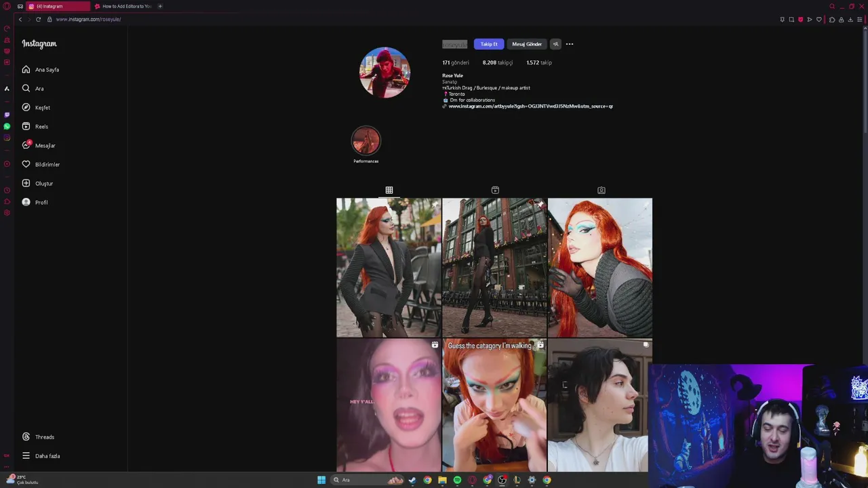Open Spotify from the taskbar

pos(457,480)
